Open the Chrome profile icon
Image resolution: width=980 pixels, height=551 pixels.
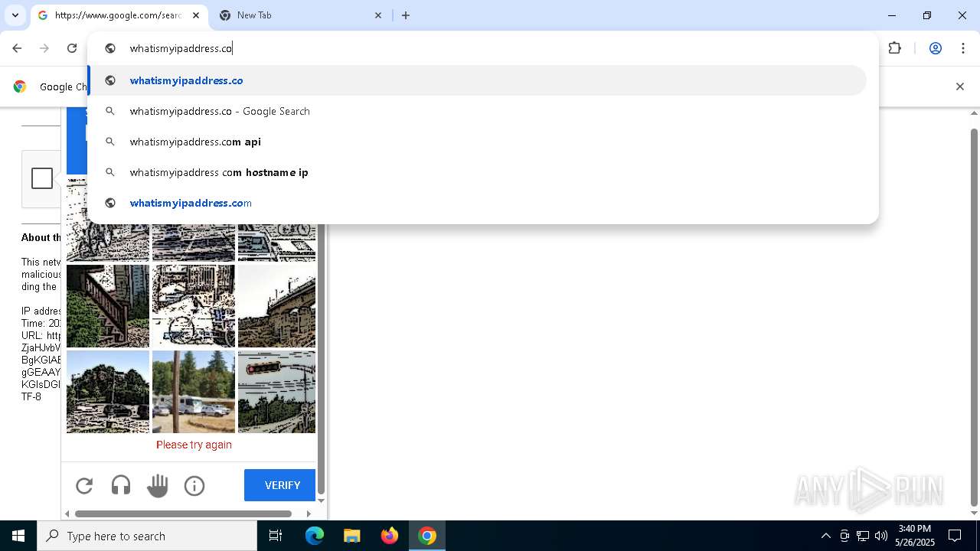point(935,48)
